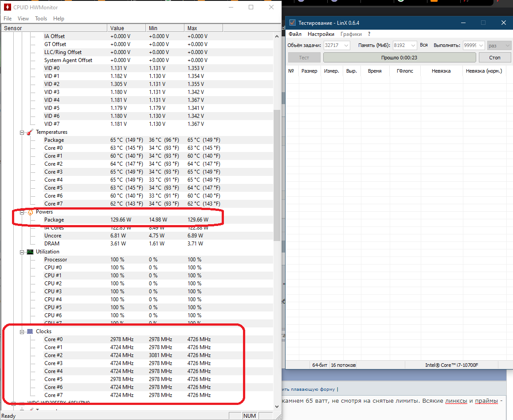Click the Ready status text
The width and height of the screenshot is (513, 420).
tap(8, 416)
